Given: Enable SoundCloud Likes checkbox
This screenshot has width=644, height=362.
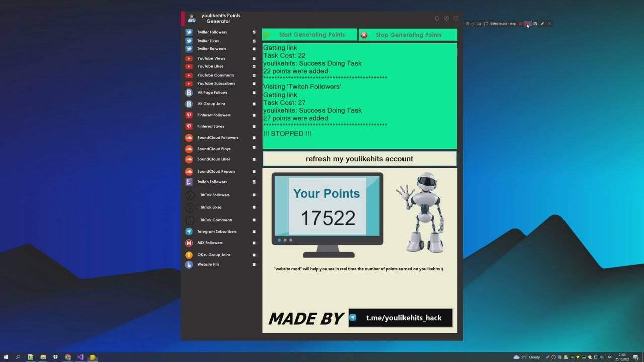Looking at the screenshot, I should (254, 159).
